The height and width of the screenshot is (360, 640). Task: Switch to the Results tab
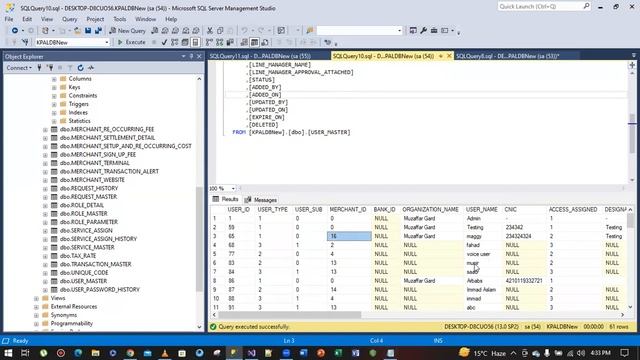click(225, 199)
